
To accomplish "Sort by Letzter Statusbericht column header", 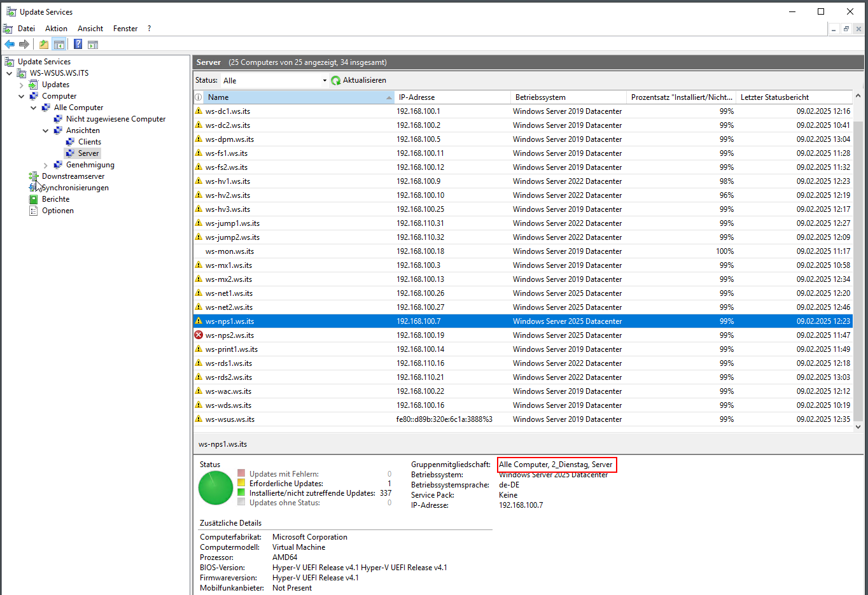I will pyautogui.click(x=794, y=97).
